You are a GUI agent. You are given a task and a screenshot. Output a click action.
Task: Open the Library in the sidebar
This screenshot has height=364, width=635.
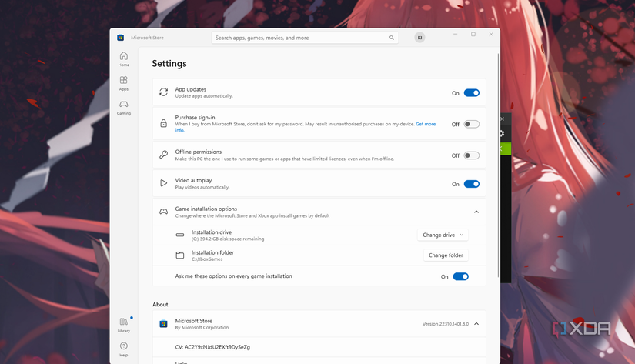(123, 325)
